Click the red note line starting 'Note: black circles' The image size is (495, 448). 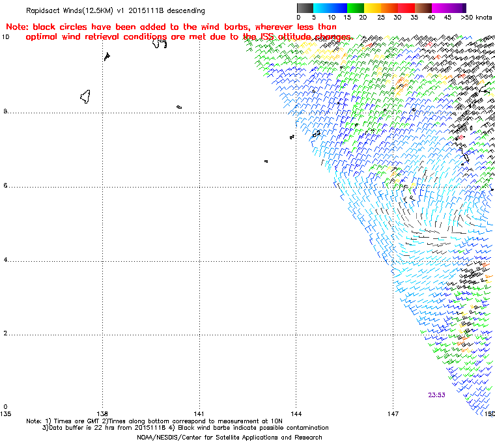tap(171, 27)
